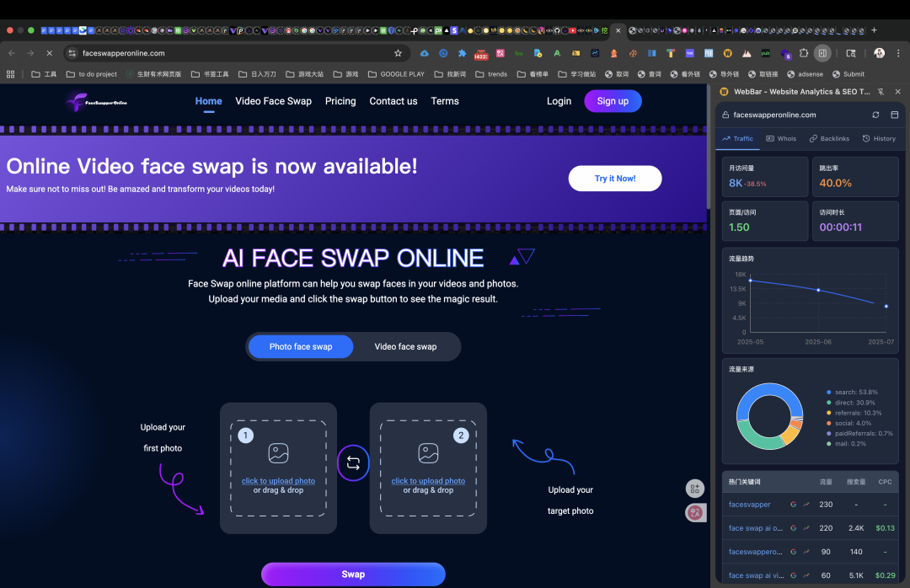Image resolution: width=910 pixels, height=588 pixels.
Task: Click the floating QR grid button
Action: click(694, 489)
